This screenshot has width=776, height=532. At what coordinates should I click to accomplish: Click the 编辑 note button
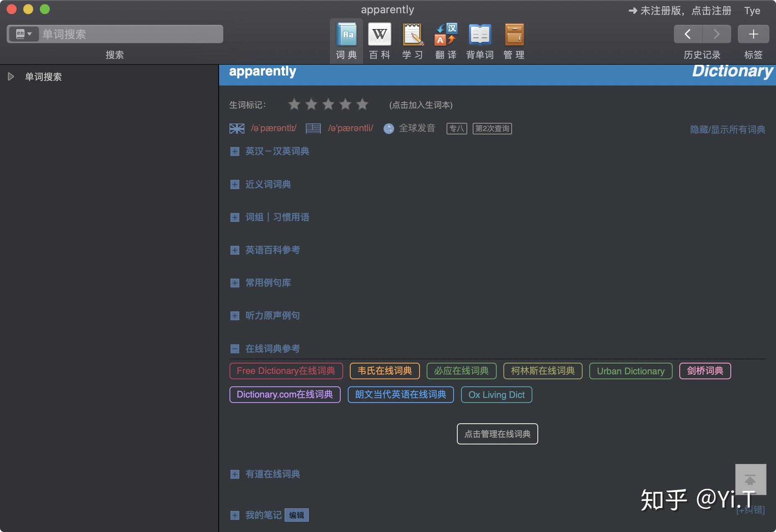297,515
